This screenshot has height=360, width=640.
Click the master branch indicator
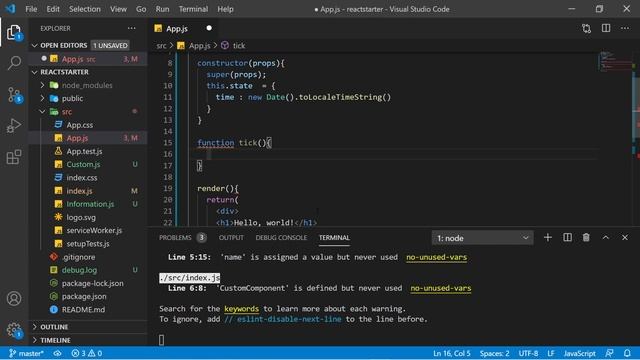[26, 353]
